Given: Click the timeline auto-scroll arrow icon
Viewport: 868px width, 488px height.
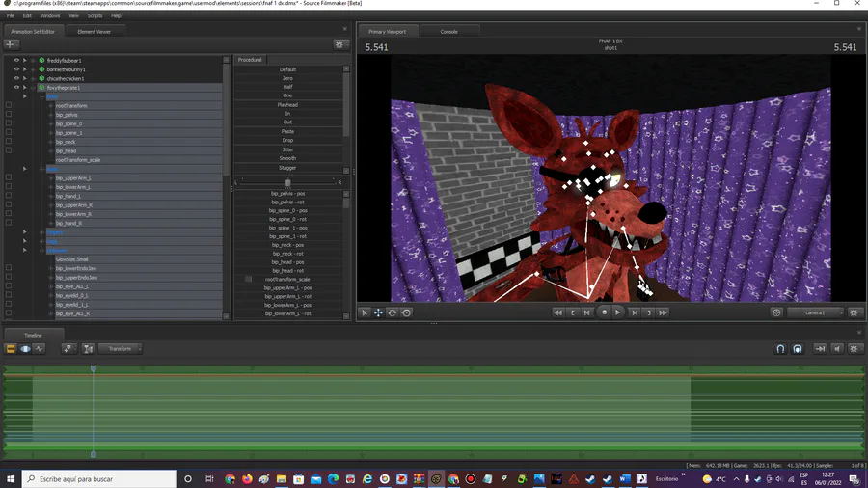Looking at the screenshot, I should [x=820, y=348].
